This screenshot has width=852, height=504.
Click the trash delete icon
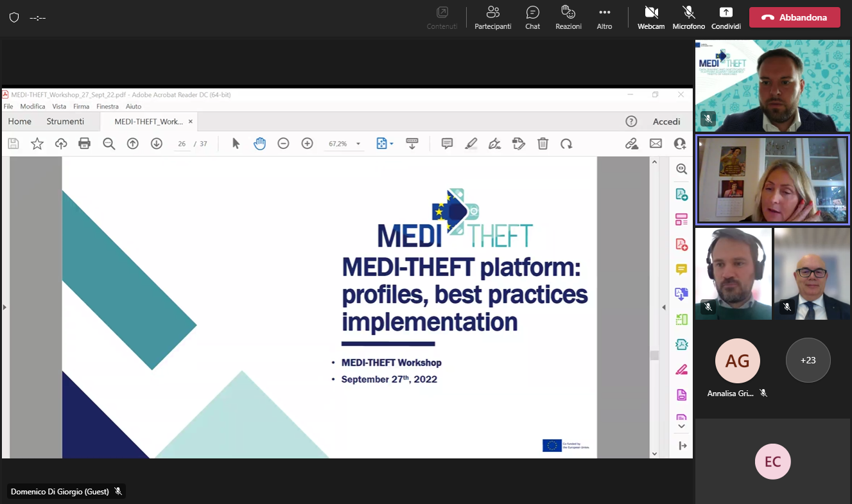point(543,144)
